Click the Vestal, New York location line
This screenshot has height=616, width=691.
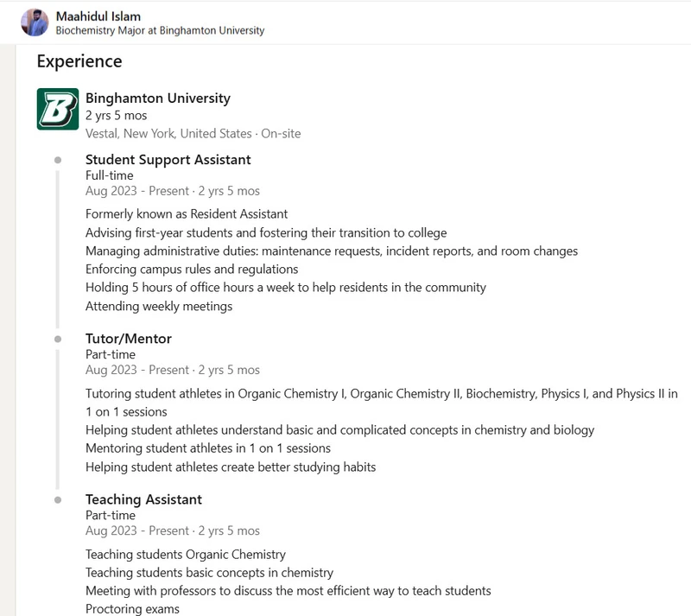tap(193, 133)
